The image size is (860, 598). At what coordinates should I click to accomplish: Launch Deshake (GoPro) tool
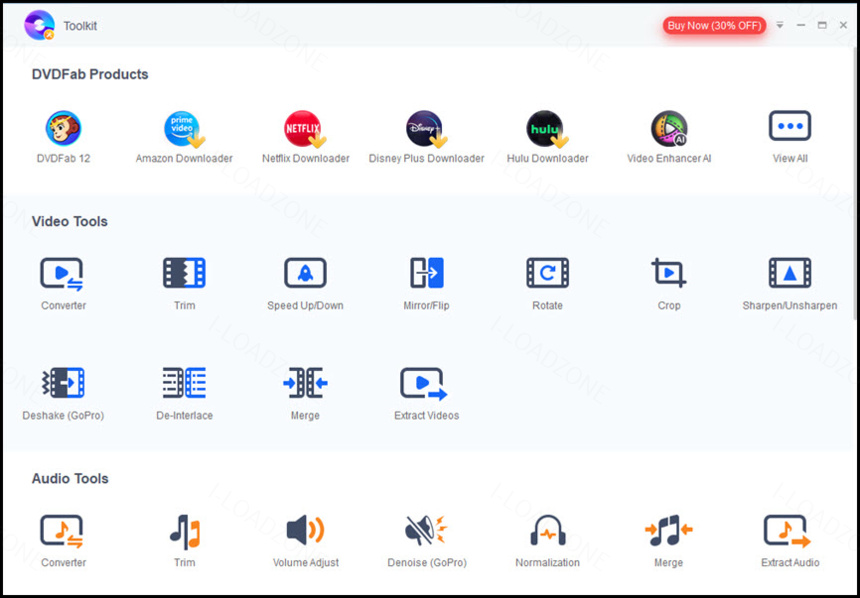(64, 382)
